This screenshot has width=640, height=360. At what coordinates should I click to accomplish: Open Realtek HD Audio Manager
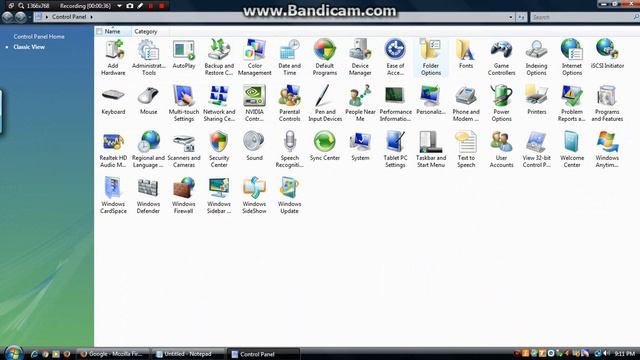tap(113, 150)
